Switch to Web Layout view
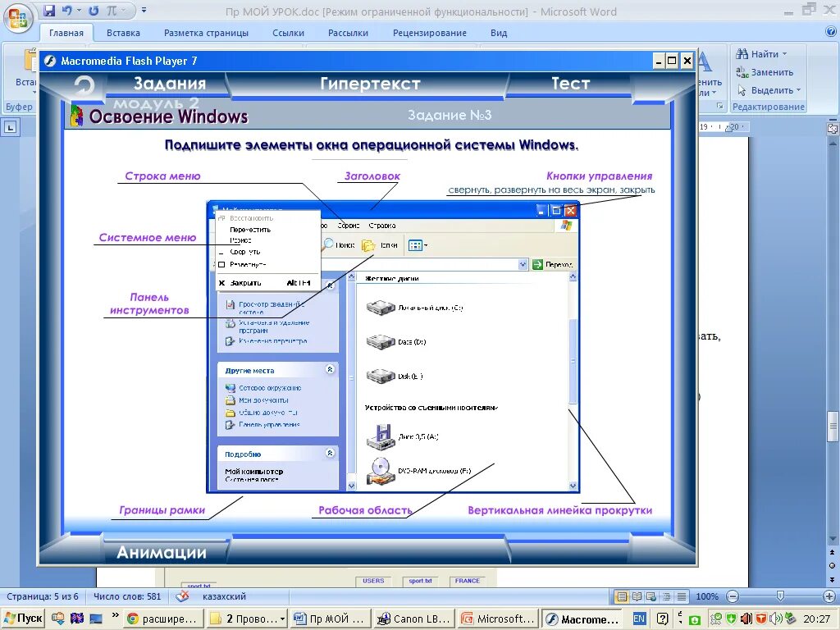Viewport: 840px width, 630px height. pos(651,596)
